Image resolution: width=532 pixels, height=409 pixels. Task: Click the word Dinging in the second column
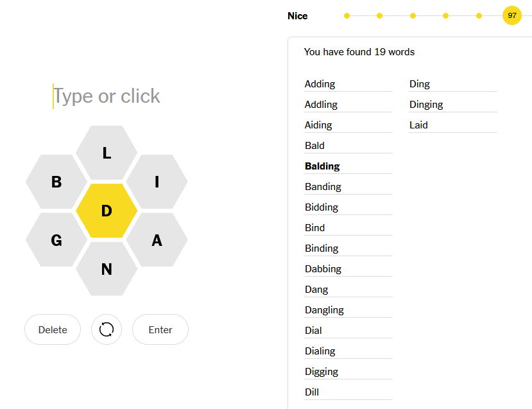(x=426, y=105)
